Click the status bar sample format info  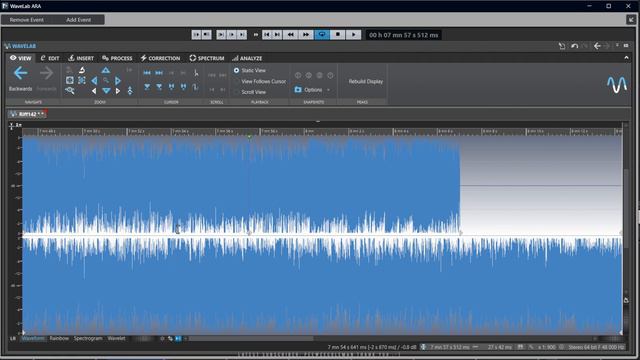point(596,347)
